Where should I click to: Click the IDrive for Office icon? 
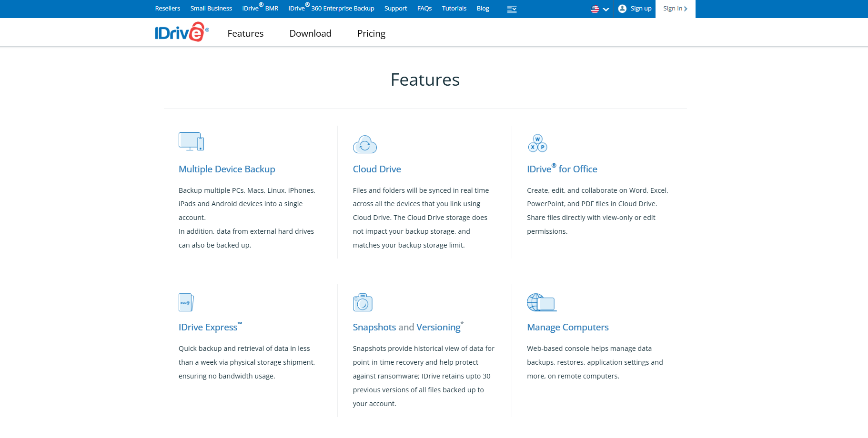537,143
